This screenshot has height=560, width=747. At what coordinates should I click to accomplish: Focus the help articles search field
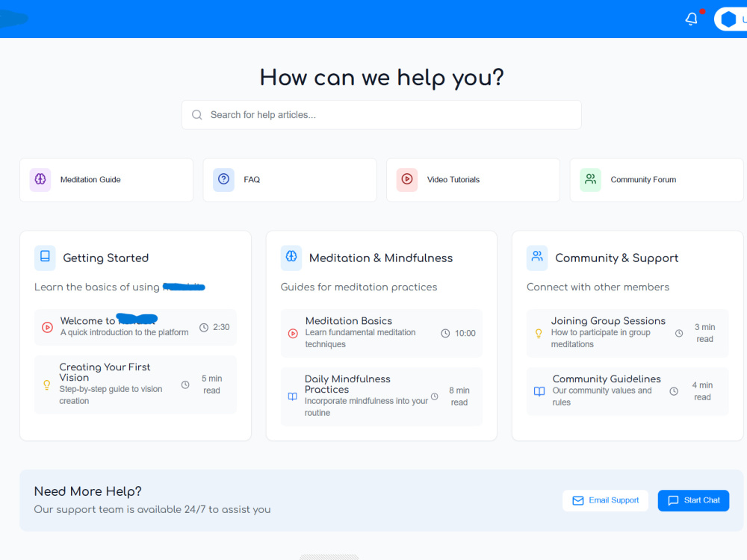tap(381, 115)
